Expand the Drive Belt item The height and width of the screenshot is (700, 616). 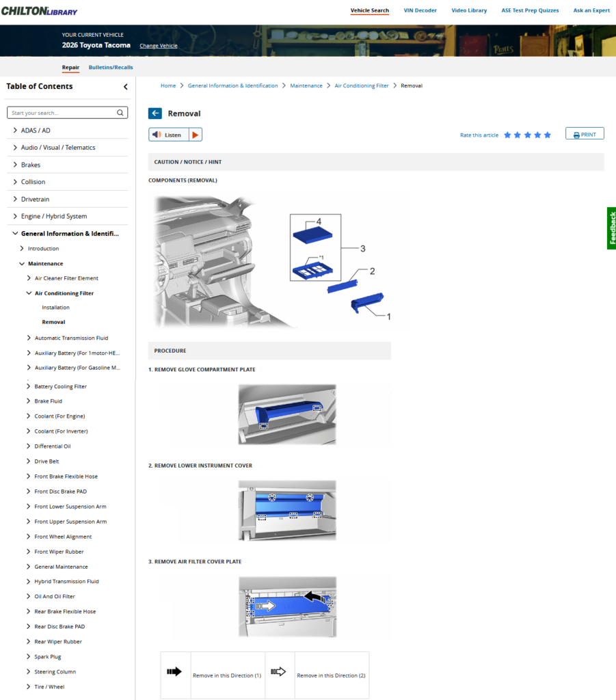[29, 461]
